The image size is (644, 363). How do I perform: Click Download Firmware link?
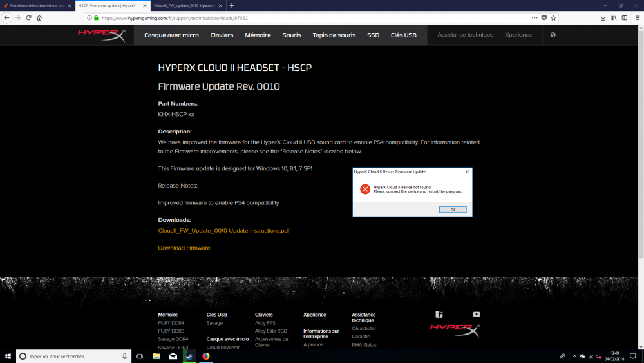pos(184,248)
